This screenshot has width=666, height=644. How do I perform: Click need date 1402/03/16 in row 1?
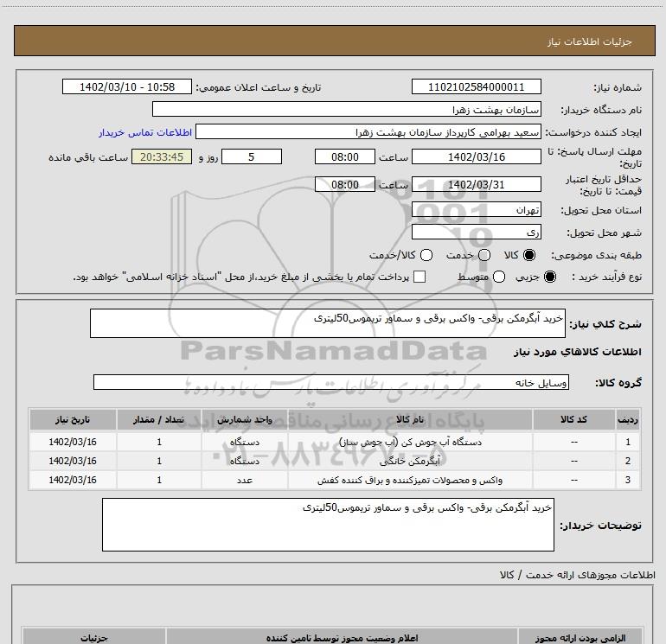73,442
